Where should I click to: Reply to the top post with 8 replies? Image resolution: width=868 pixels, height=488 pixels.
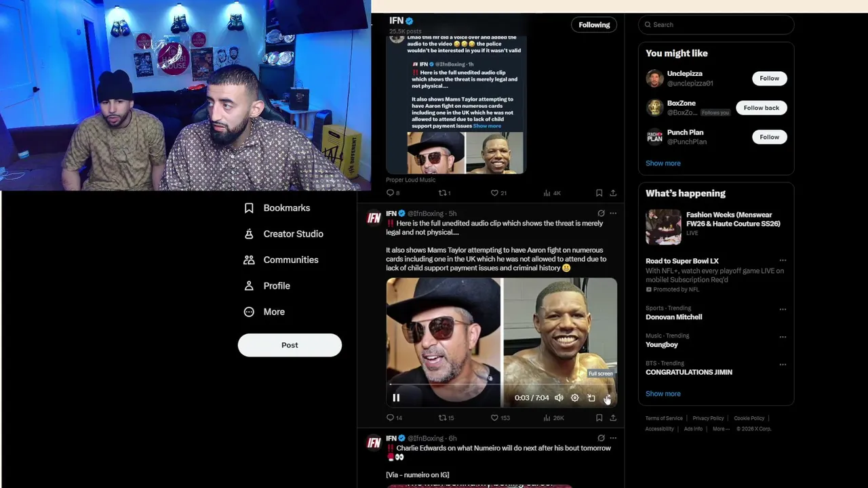(x=393, y=193)
